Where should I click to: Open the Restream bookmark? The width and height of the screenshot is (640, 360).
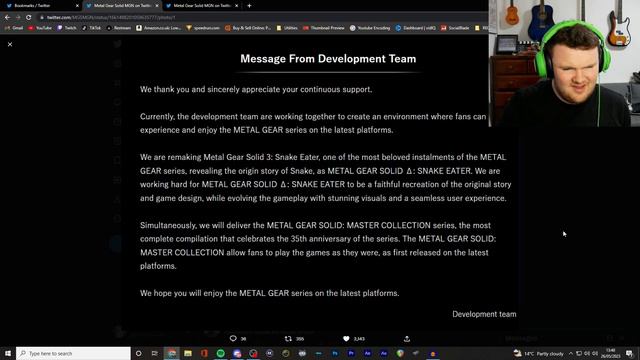point(119,28)
